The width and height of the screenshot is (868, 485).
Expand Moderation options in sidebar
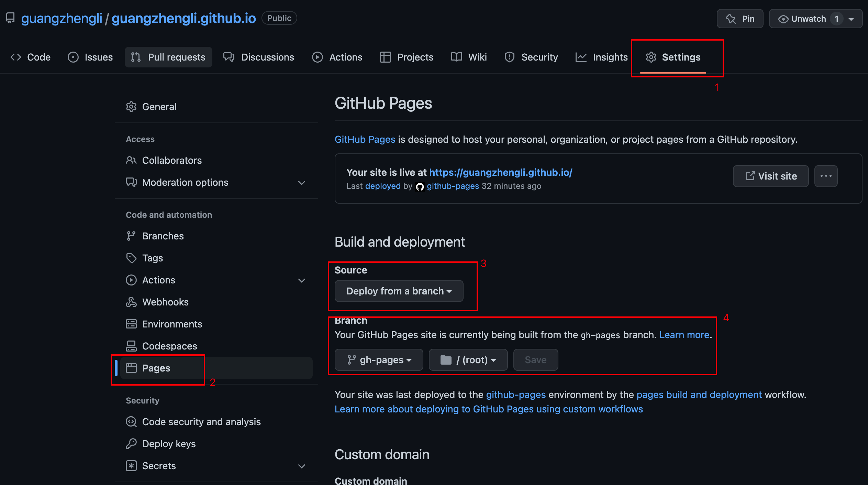301,183
